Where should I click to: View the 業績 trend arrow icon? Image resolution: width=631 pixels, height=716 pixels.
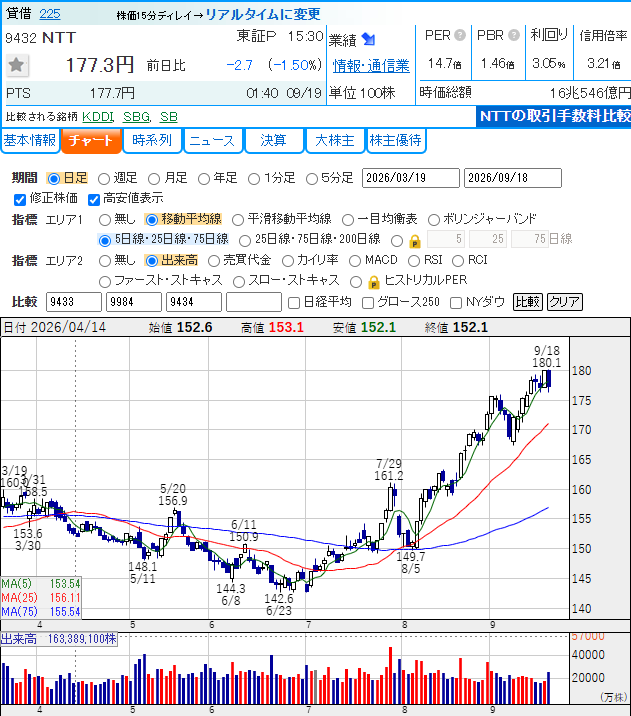(368, 40)
